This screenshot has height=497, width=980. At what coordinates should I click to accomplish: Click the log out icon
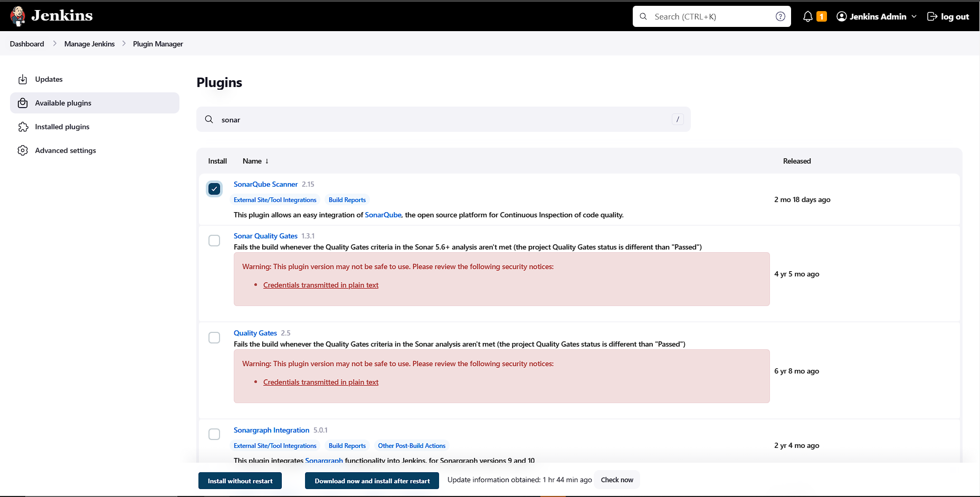tap(932, 16)
